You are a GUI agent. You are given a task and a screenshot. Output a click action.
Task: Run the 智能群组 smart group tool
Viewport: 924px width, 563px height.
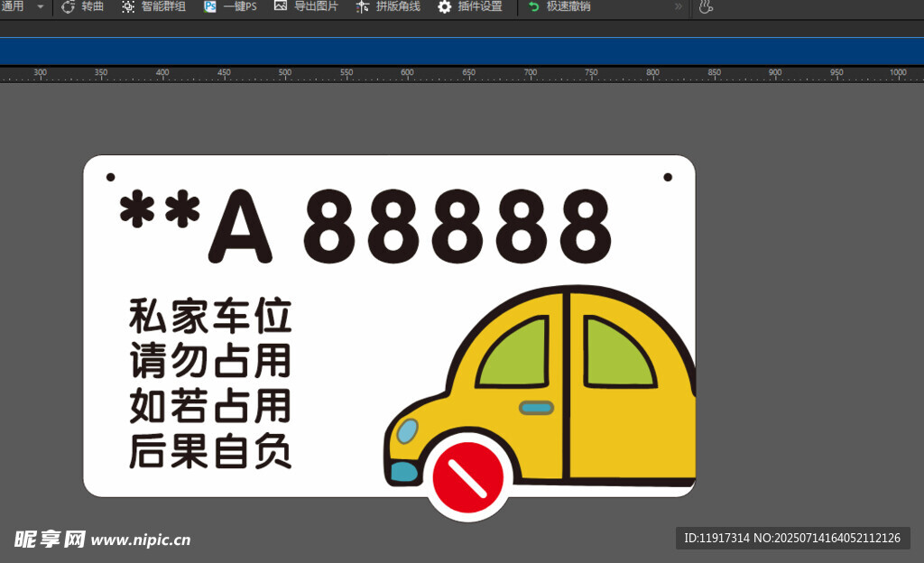click(129, 7)
